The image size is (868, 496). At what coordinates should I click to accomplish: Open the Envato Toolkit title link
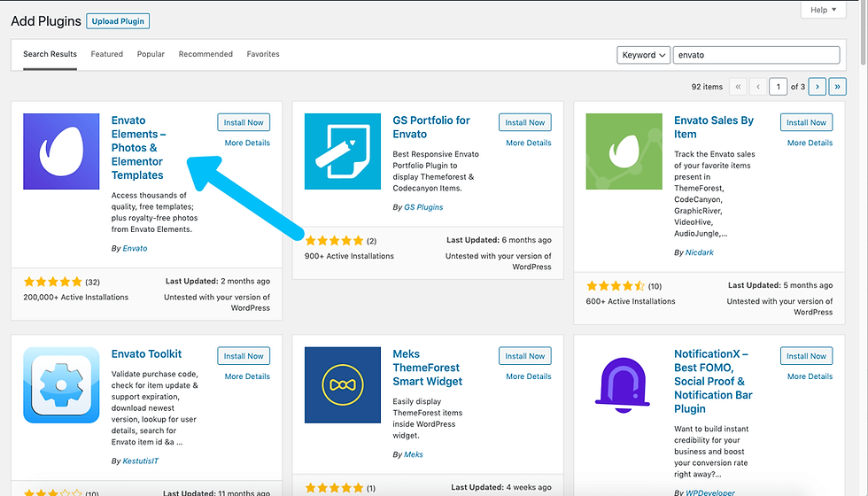pos(146,353)
